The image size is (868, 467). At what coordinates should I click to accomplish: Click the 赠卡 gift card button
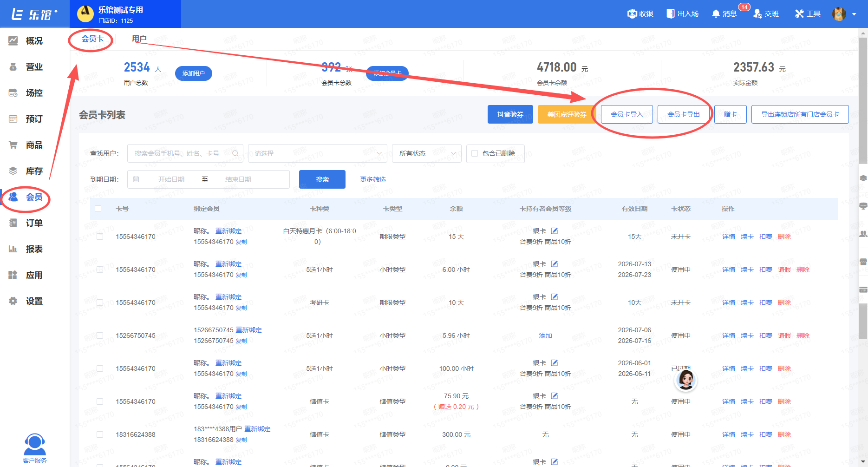click(731, 114)
